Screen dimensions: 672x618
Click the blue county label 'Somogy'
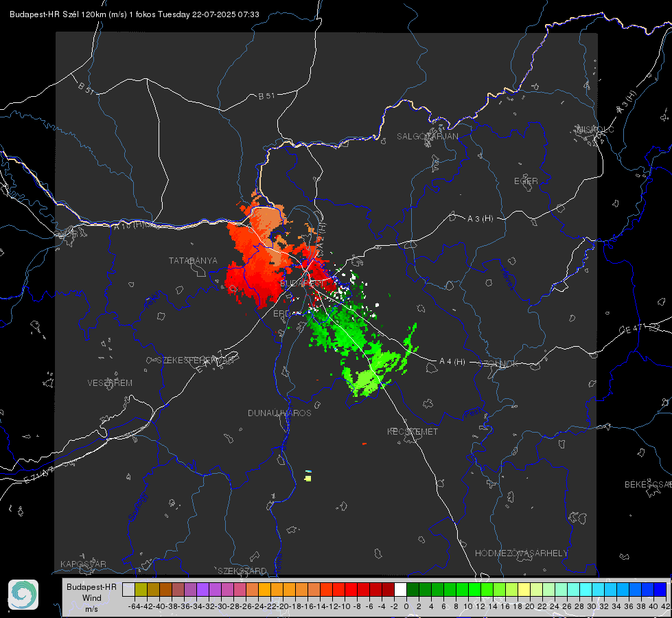pos(137,507)
